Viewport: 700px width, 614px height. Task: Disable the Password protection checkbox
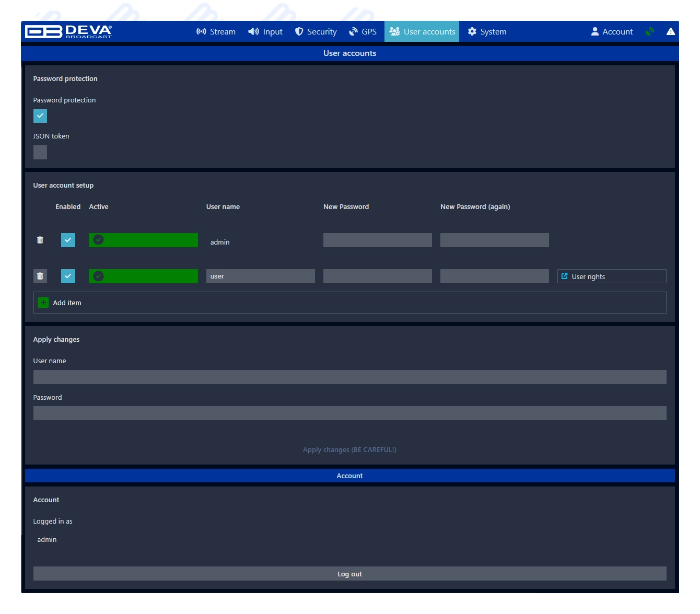point(40,115)
